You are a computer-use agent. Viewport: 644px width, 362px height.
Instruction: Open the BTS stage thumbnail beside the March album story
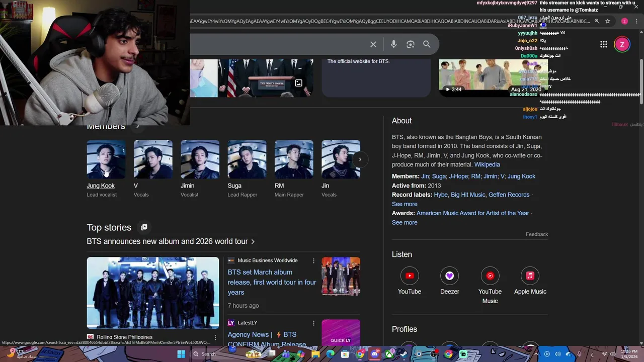click(341, 276)
